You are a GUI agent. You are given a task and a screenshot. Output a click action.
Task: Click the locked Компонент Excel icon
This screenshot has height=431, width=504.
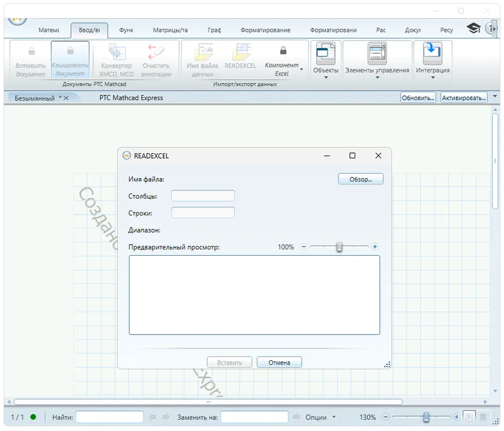point(283,50)
